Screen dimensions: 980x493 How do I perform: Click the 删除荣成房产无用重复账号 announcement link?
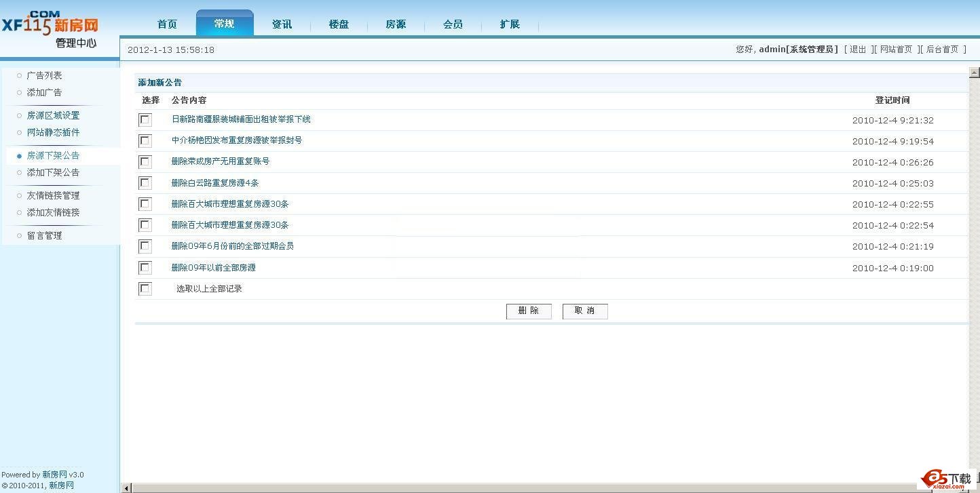(221, 161)
